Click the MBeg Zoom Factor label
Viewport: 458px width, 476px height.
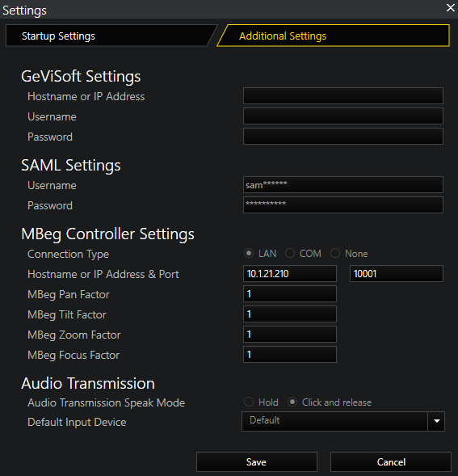point(74,335)
